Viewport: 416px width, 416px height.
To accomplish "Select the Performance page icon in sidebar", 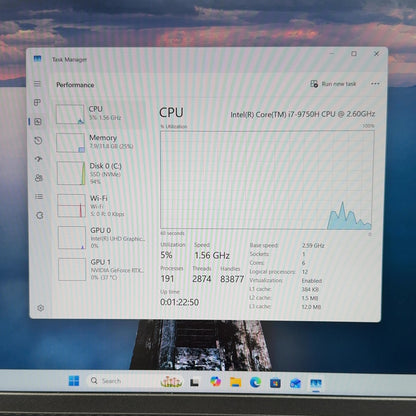I will [x=38, y=122].
